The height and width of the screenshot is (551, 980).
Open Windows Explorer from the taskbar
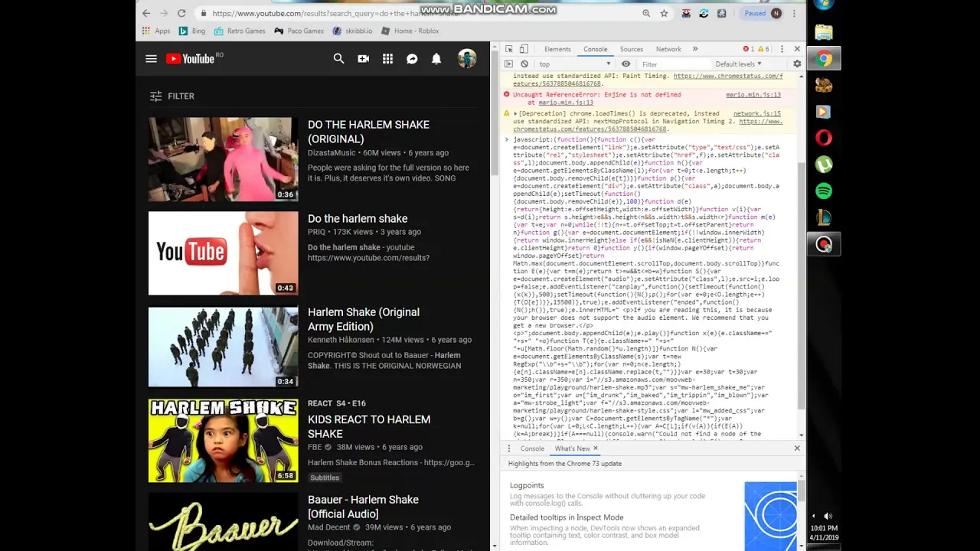click(824, 32)
